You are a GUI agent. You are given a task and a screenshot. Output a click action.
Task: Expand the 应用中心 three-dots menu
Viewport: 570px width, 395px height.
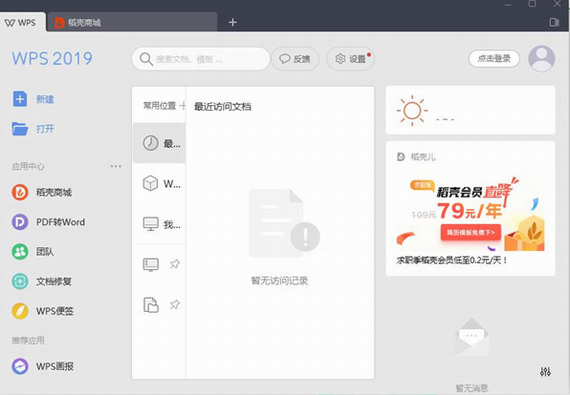pos(116,166)
